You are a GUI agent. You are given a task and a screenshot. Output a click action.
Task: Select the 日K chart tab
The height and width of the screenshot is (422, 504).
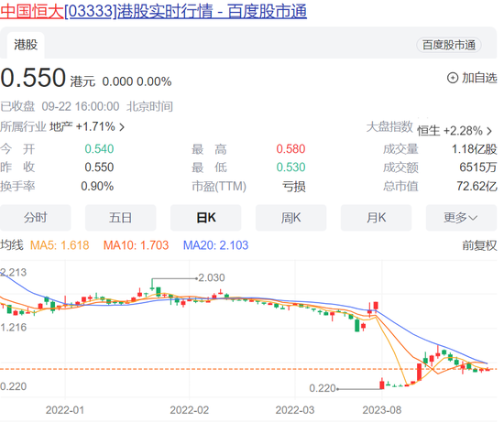pyautogui.click(x=205, y=218)
